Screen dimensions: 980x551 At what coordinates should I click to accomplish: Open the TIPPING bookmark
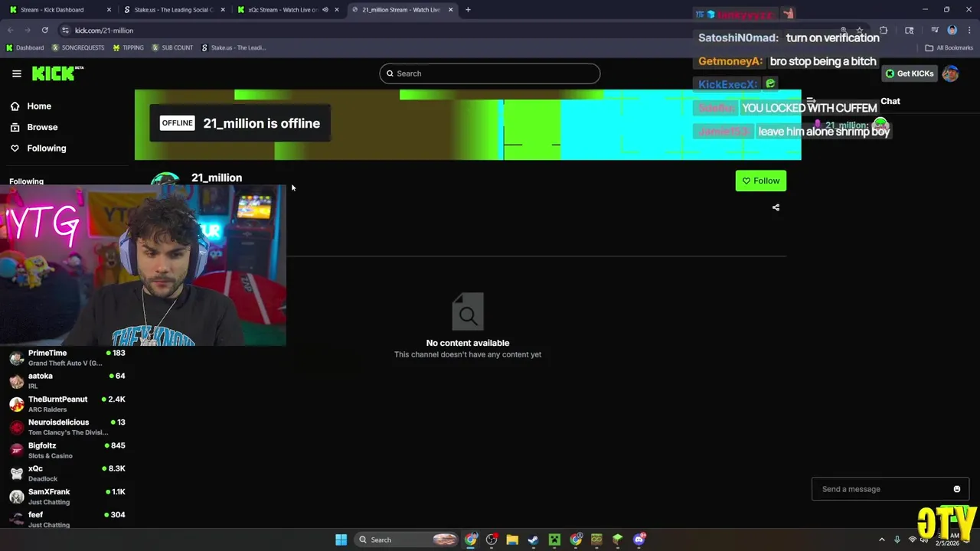pos(128,47)
